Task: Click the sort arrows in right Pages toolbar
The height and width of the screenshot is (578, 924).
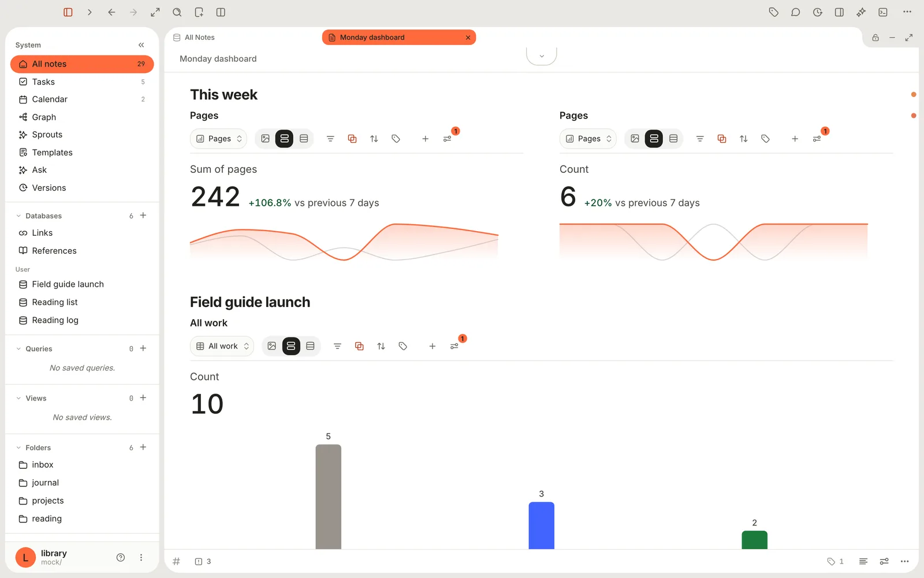Action: [744, 139]
